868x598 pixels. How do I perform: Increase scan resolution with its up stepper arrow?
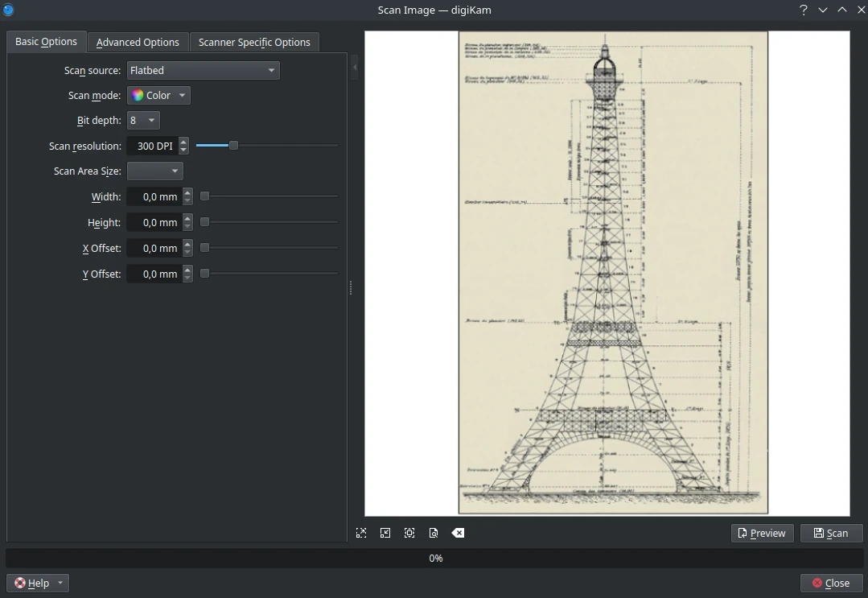click(x=183, y=142)
